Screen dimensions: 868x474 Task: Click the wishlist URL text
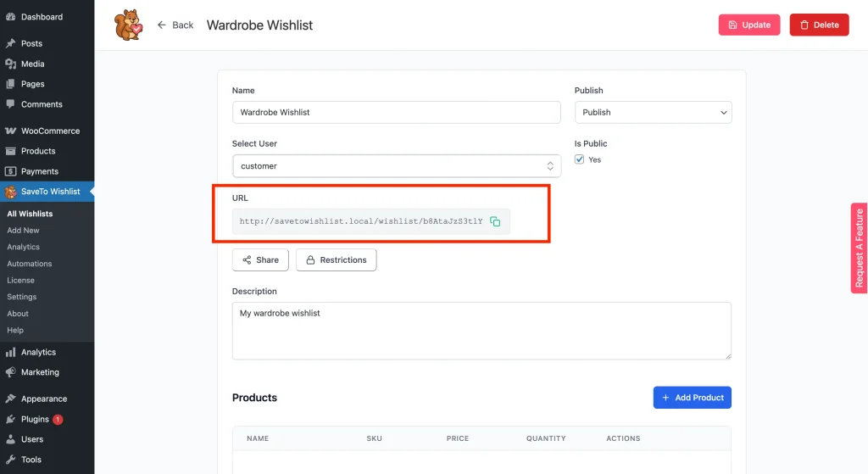point(361,221)
